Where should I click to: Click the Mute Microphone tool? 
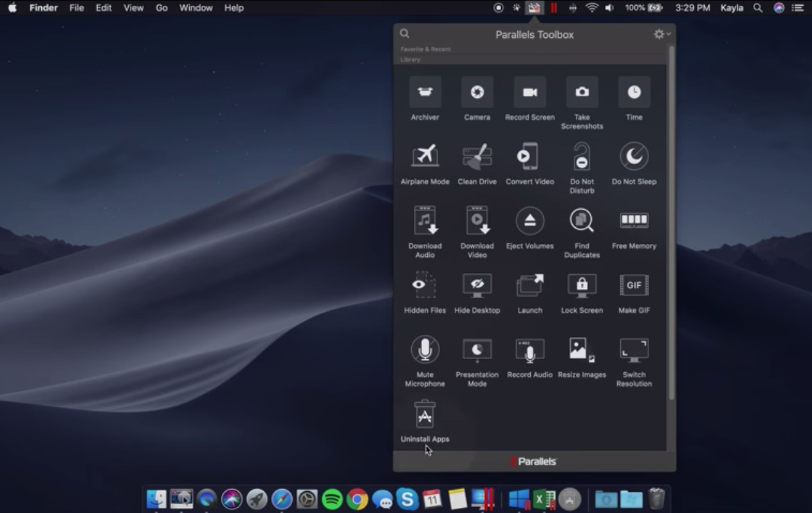(x=425, y=350)
